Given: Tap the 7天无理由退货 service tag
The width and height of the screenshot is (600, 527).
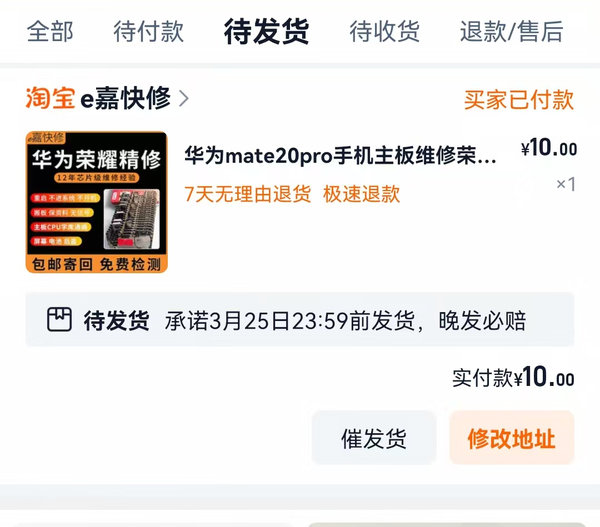Looking at the screenshot, I should tap(248, 194).
